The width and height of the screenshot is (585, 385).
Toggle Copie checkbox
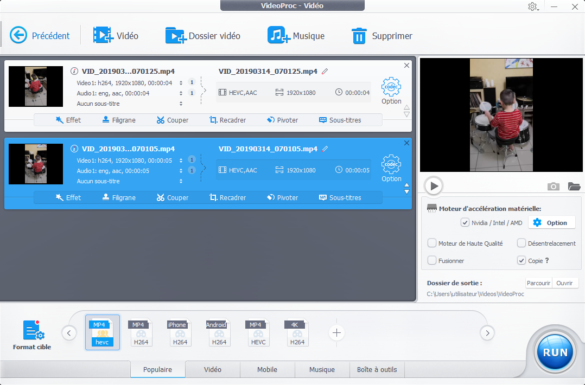click(521, 260)
